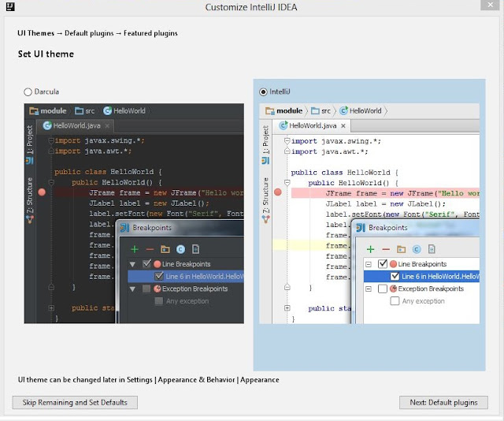This screenshot has height=421, width=504.
Task: Collapse Exception Breakpoints triangle in Darcula preview
Action: pos(132,289)
